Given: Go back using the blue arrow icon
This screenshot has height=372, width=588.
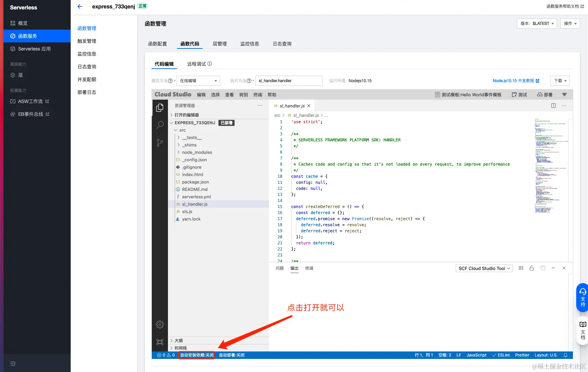Looking at the screenshot, I should click(x=80, y=6).
